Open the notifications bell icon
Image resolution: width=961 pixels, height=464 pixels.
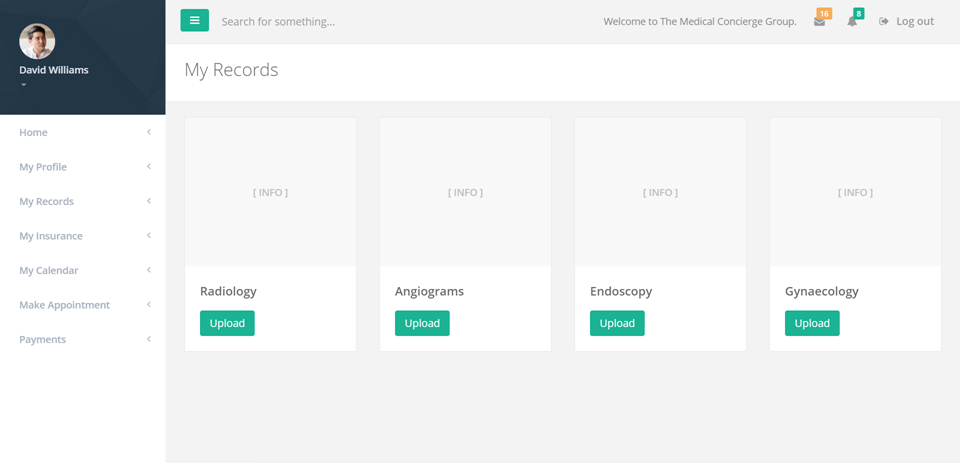[x=852, y=22]
